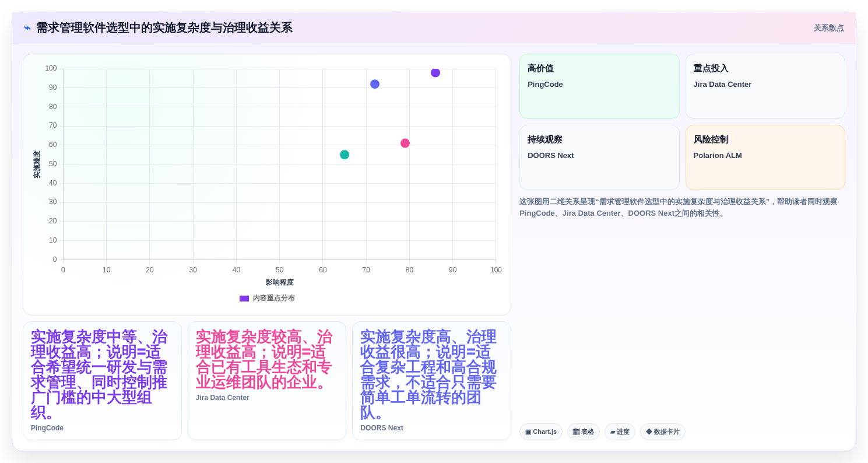Click the purple summary text 实施复杂度中等
868x463 pixels.
99,375
